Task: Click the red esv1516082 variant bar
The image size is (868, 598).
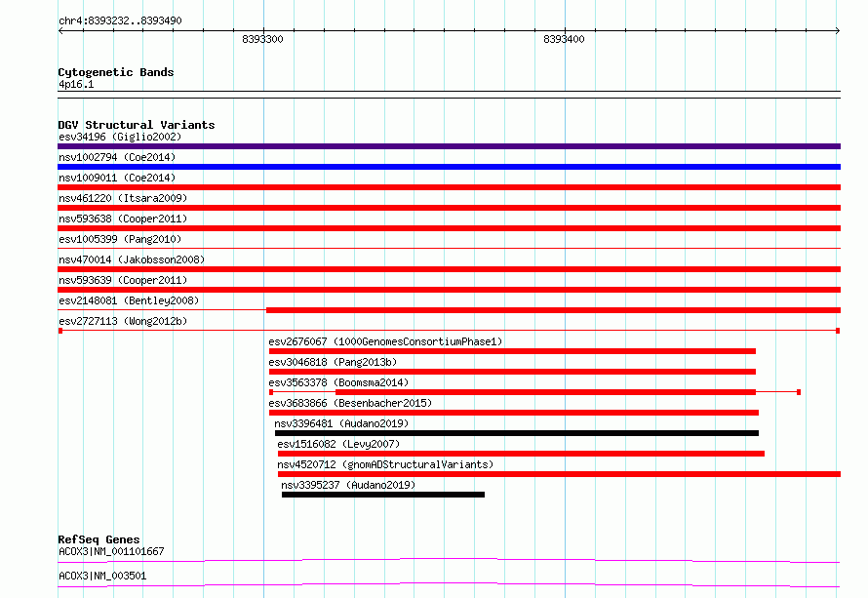Action: point(522,454)
